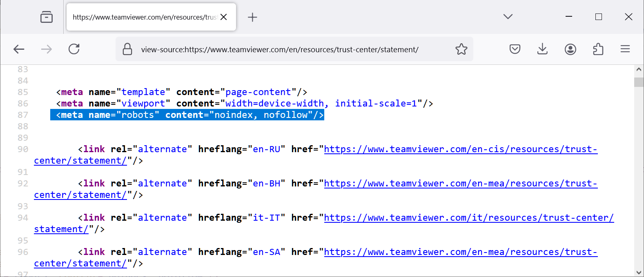644x277 pixels.
Task: Click the scrollbar down arrow
Action: [639, 272]
